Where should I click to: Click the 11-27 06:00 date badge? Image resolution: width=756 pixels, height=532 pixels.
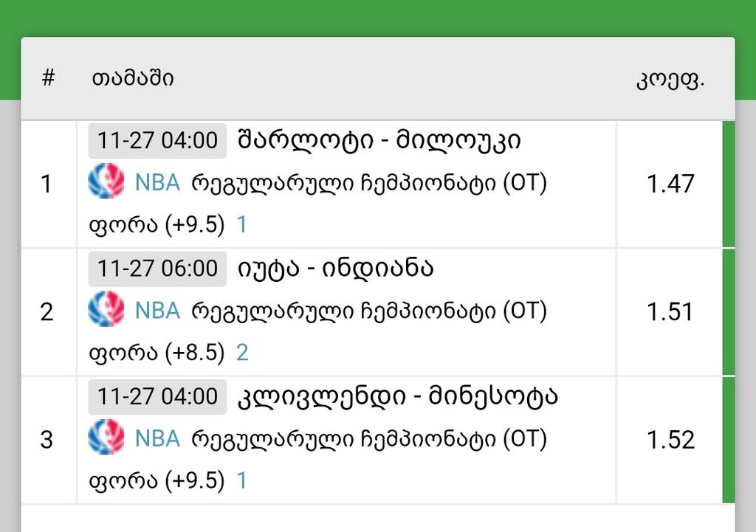tap(157, 268)
